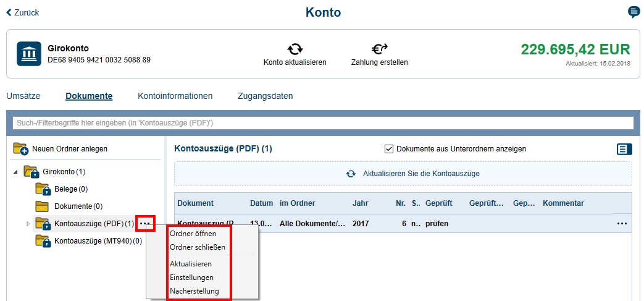Select the Girokonto (1) folder
Viewport: 644px width, 301px height.
coord(64,171)
